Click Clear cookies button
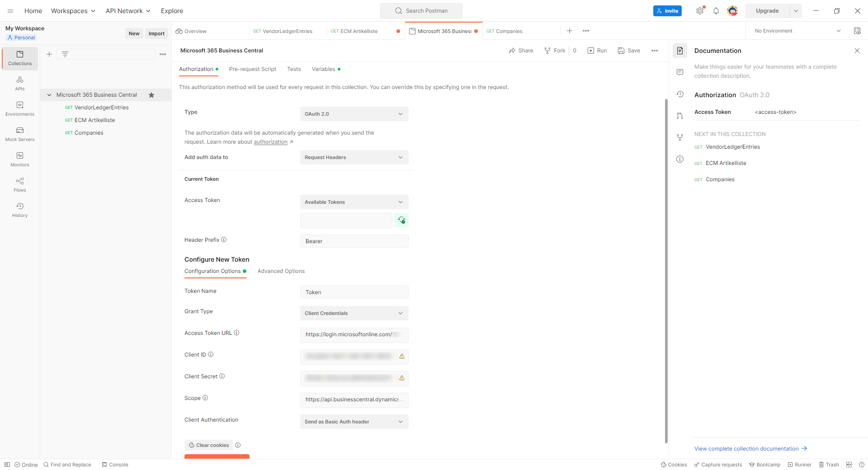The height and width of the screenshot is (470, 868). click(x=209, y=445)
